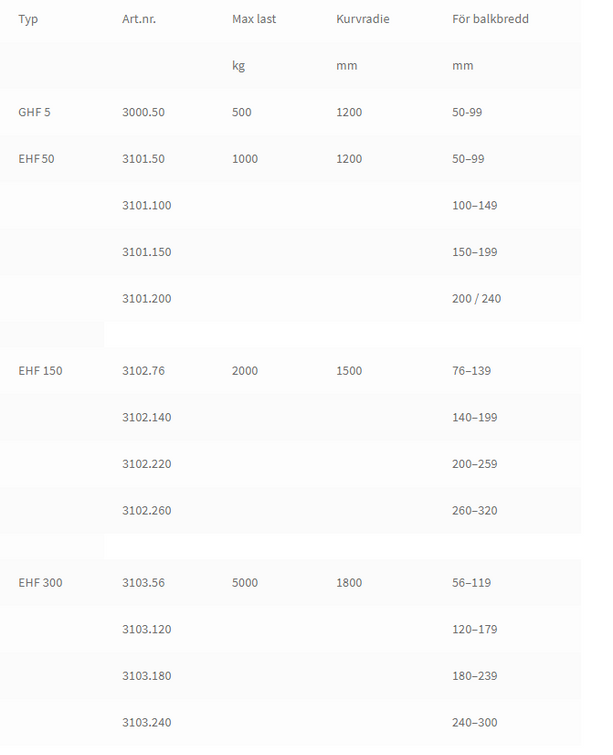
Task: Click beam width value 240–300
Action: (x=474, y=722)
